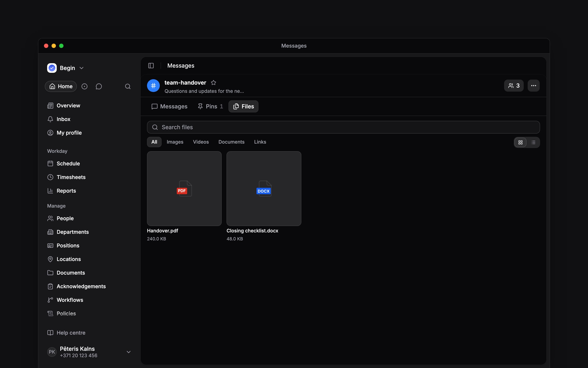The height and width of the screenshot is (368, 588).
Task: Click the Policies scroll icon
Action: tap(50, 314)
